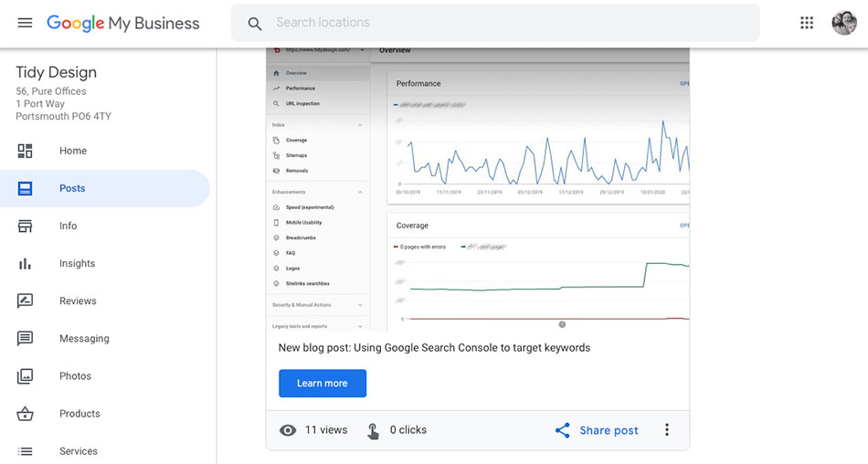Open Services page
The image size is (868, 464).
pyautogui.click(x=78, y=451)
